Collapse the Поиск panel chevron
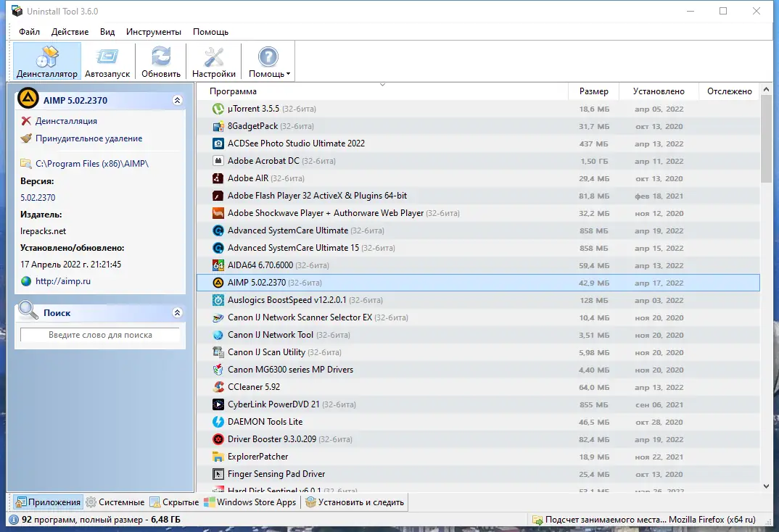The height and width of the screenshot is (532, 779). 178,312
